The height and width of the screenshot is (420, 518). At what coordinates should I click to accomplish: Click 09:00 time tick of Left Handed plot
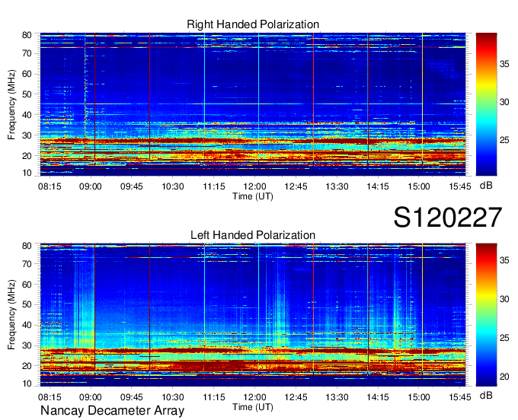(x=91, y=397)
